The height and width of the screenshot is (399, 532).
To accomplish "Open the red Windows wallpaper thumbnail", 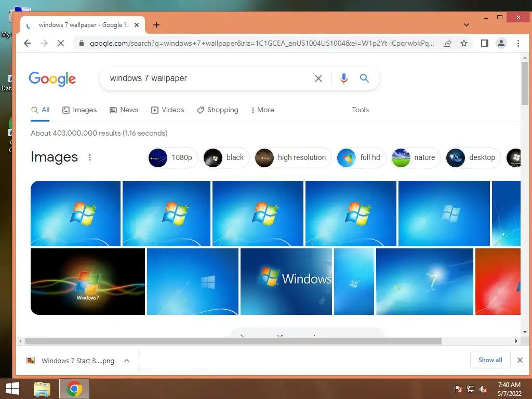I will coord(498,282).
